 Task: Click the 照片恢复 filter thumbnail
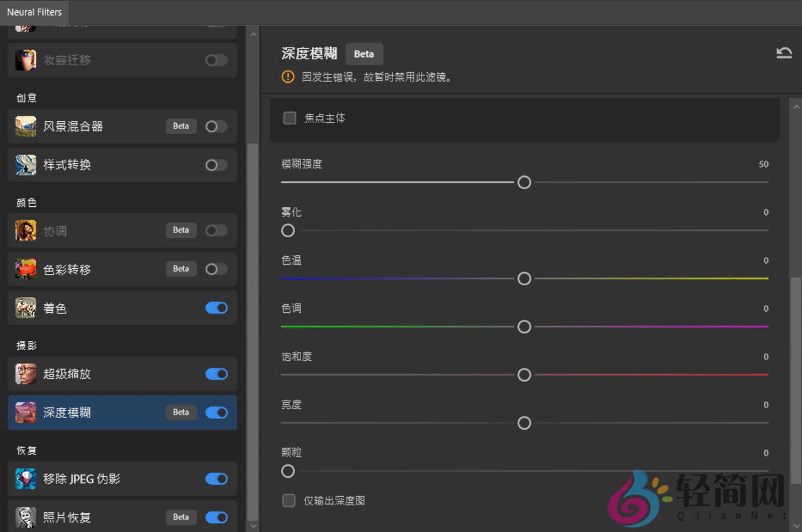[x=25, y=517]
